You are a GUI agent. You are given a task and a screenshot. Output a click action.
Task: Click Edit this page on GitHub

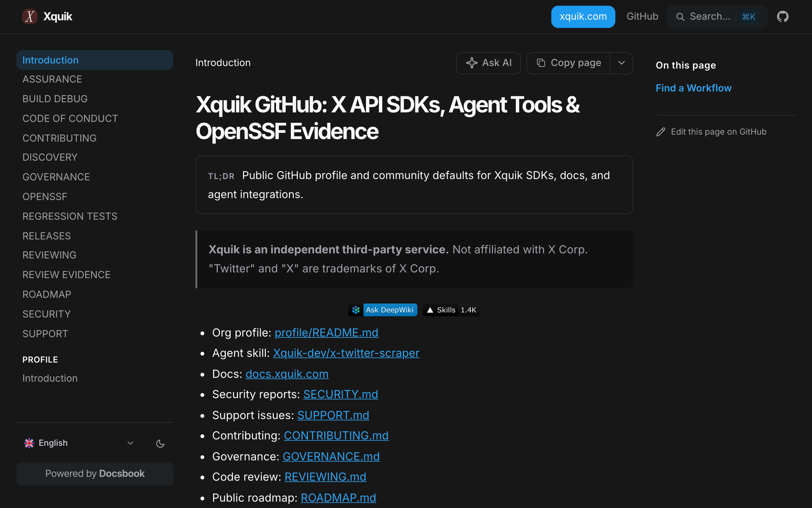[x=718, y=132]
